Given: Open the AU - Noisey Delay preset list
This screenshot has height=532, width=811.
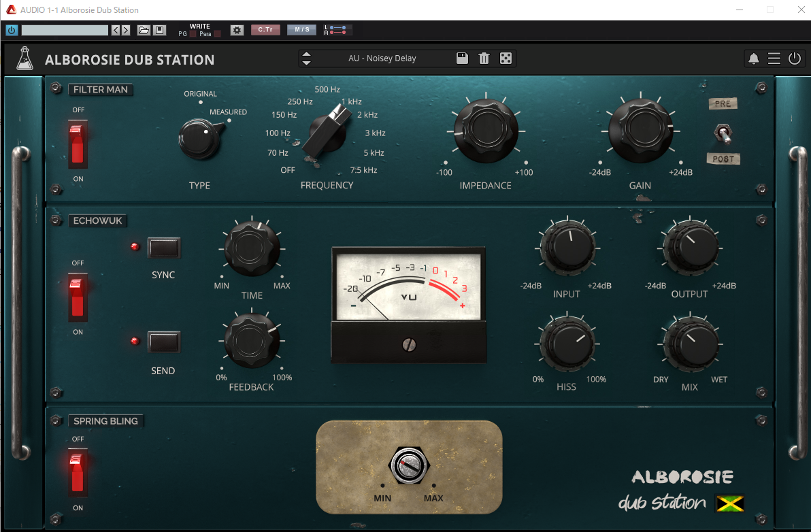Looking at the screenshot, I should click(x=382, y=59).
